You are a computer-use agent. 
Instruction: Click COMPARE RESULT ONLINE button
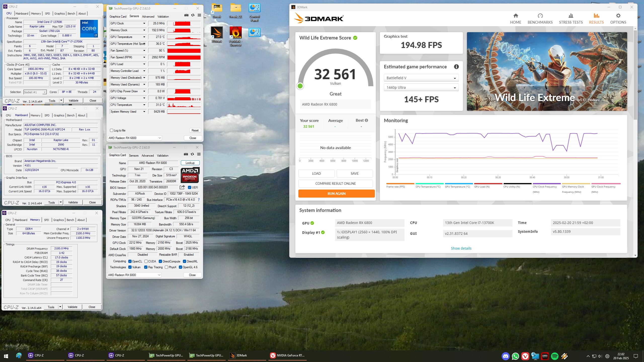[x=335, y=184]
